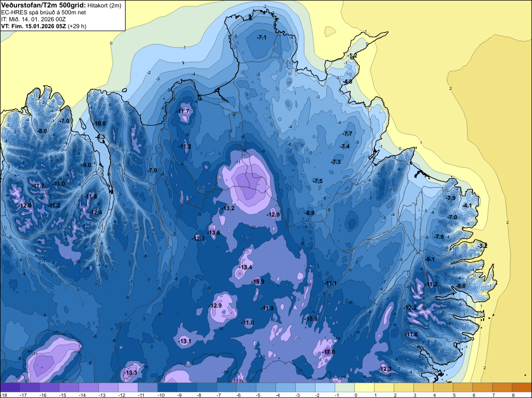Click the '-16' label on the legend scale

coord(43,395)
